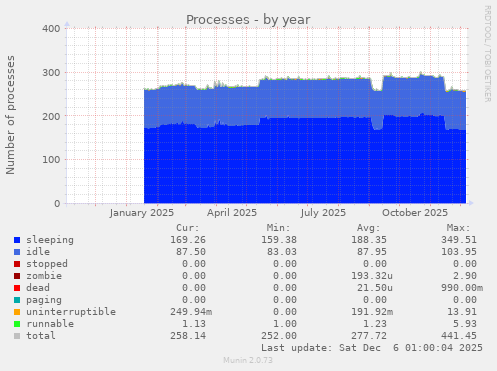
Task: Click the 'Max:' column header
Action: (459, 228)
